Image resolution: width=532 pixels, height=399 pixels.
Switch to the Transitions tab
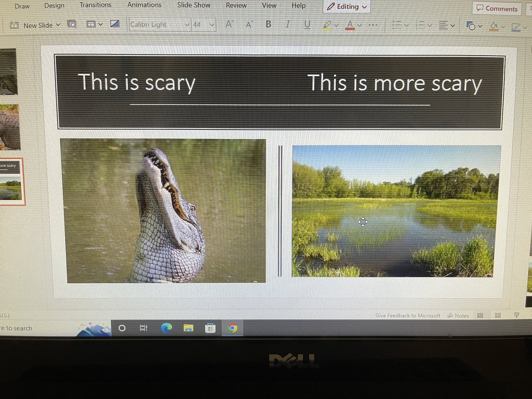coord(95,5)
